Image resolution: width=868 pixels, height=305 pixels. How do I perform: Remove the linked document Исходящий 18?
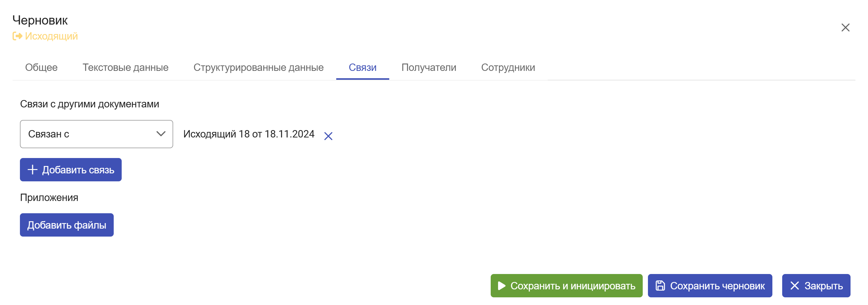(x=328, y=136)
